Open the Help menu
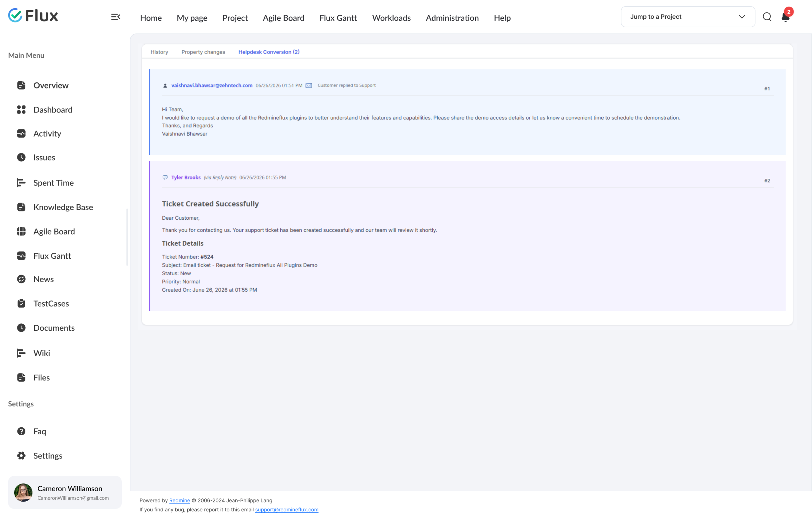This screenshot has width=812, height=519. [x=502, y=18]
